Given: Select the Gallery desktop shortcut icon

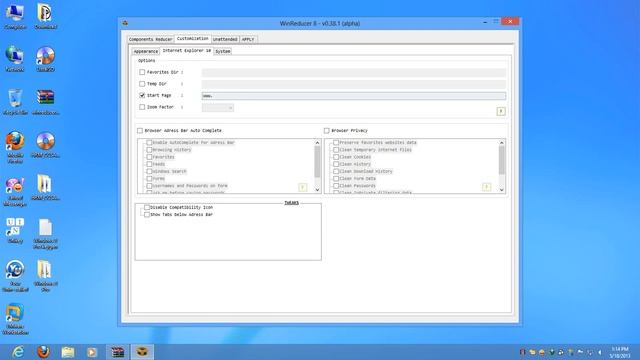Looking at the screenshot, I should pos(15,231).
